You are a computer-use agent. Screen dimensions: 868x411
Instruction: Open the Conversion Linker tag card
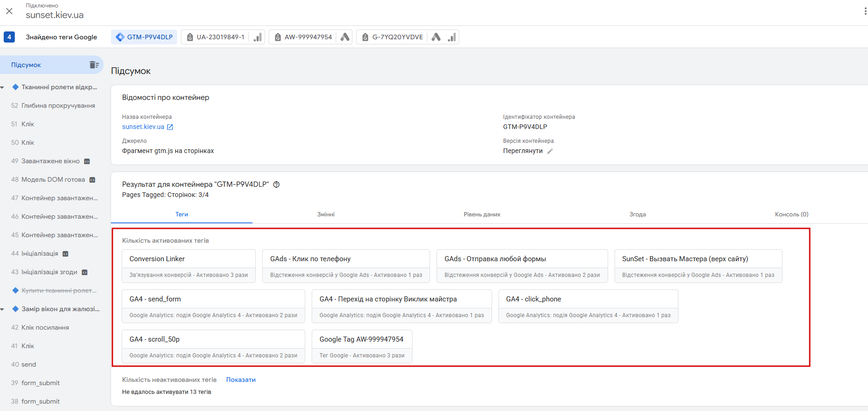click(x=189, y=266)
